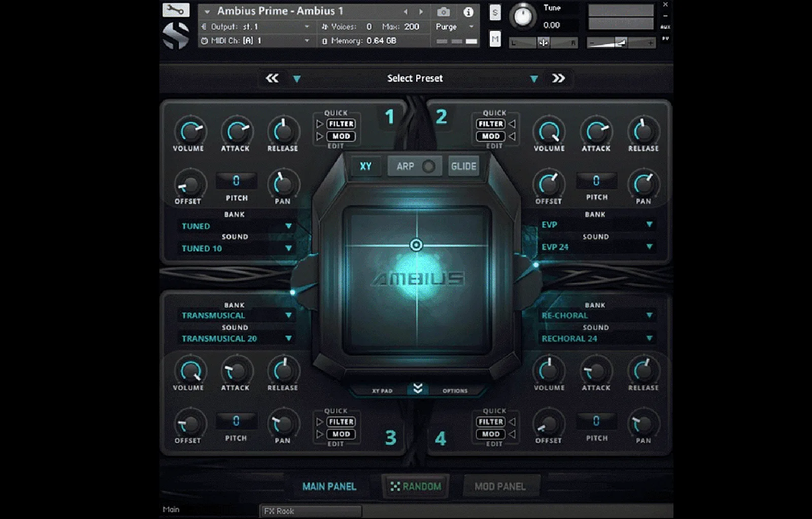
Task: Open layer 2 Bank dropdown showing EVP
Action: pyautogui.click(x=597, y=224)
